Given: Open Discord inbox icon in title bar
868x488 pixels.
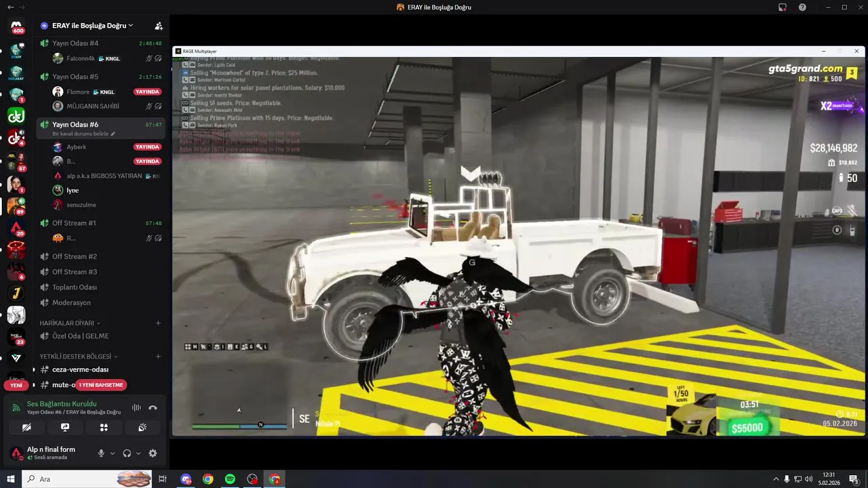Looking at the screenshot, I should 782,7.
